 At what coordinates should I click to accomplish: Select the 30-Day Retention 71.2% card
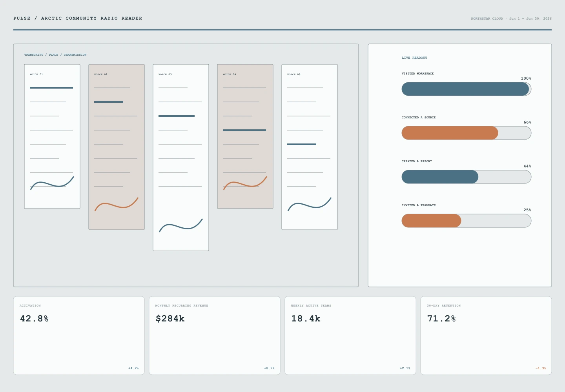(x=486, y=336)
